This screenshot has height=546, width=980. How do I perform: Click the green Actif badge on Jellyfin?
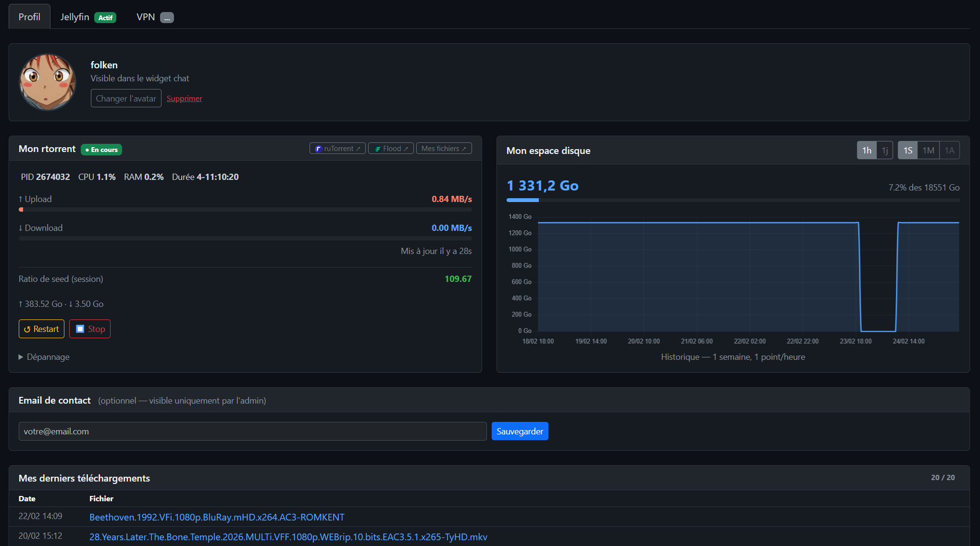105,18
